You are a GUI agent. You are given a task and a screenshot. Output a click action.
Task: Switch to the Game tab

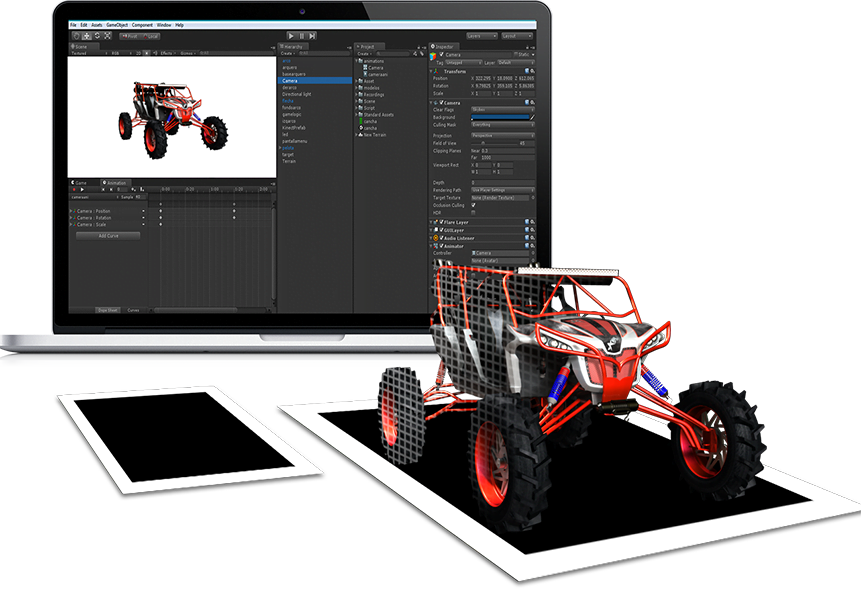tap(80, 183)
